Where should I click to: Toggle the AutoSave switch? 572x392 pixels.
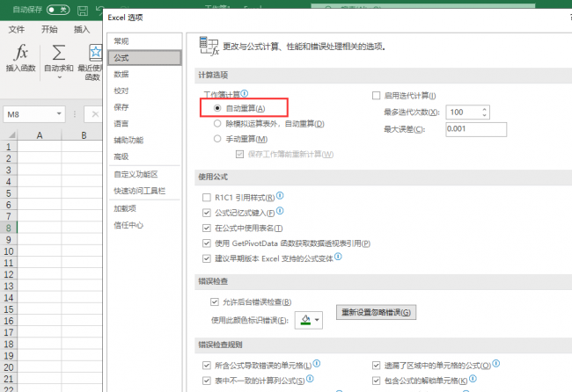58,10
